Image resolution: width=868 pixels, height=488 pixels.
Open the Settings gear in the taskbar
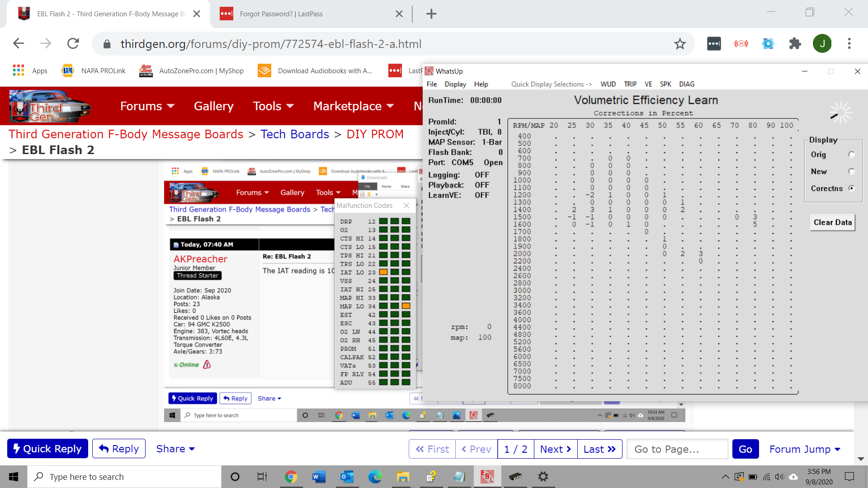[x=543, y=477]
